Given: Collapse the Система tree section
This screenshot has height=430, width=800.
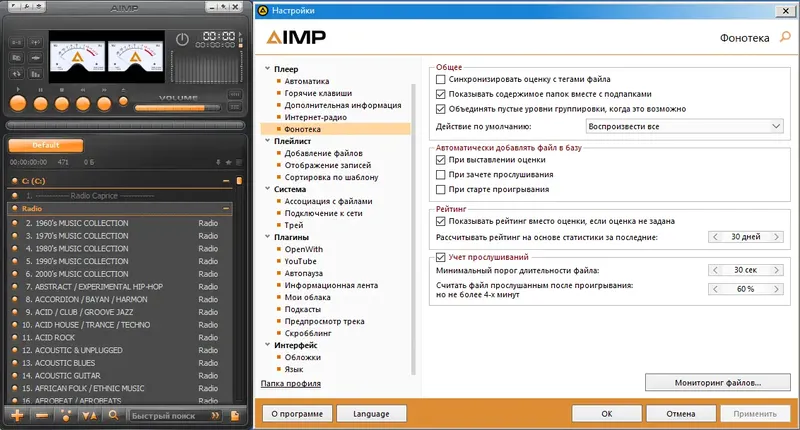Looking at the screenshot, I should coord(267,189).
